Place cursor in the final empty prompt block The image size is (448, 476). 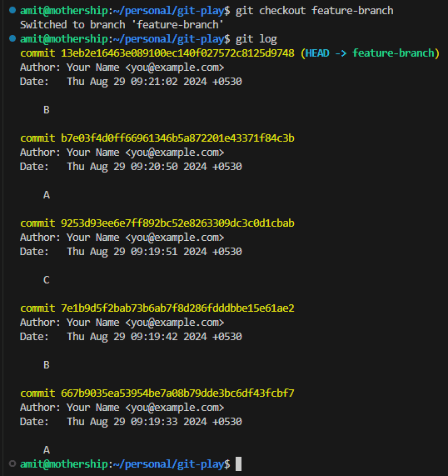[239, 463]
